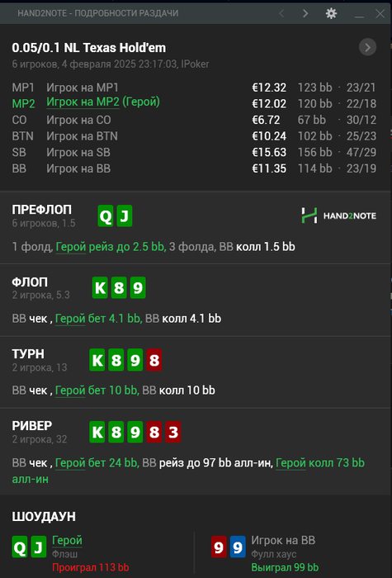Go to previous hand with left arrow

281,14
